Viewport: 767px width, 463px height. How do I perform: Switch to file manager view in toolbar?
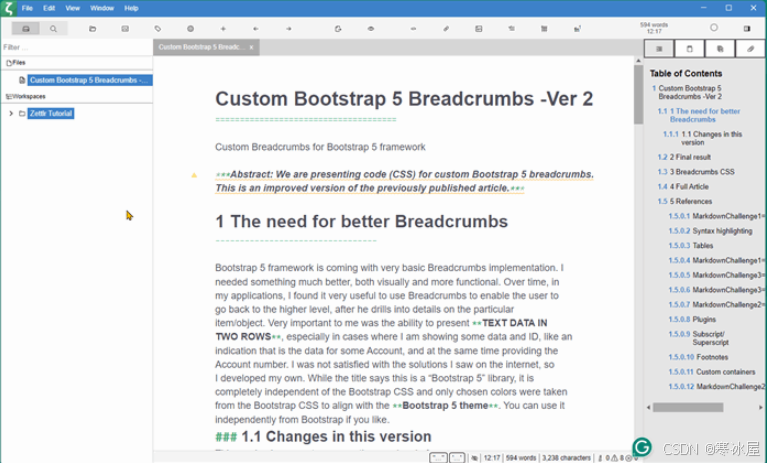[x=25, y=29]
